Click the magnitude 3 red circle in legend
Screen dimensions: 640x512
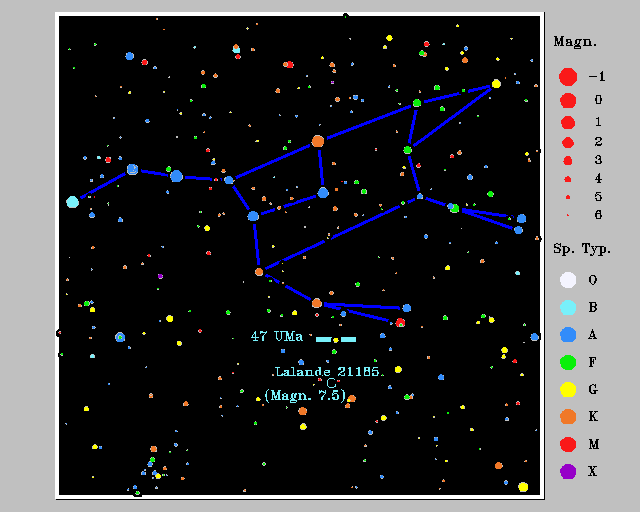point(568,160)
